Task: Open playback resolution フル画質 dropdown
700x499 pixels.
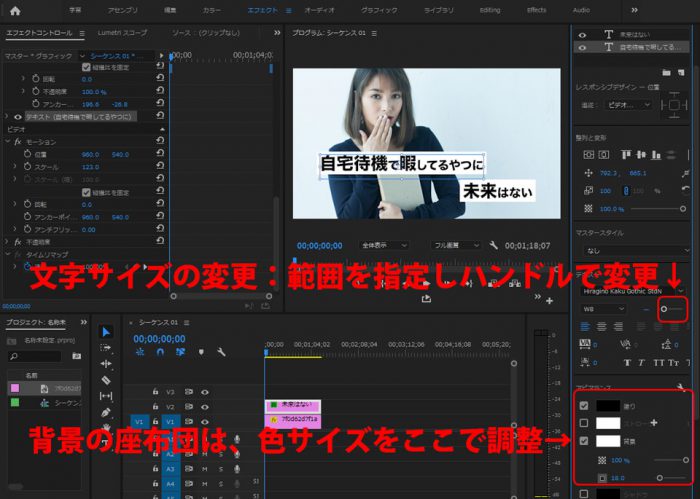Action: point(456,245)
